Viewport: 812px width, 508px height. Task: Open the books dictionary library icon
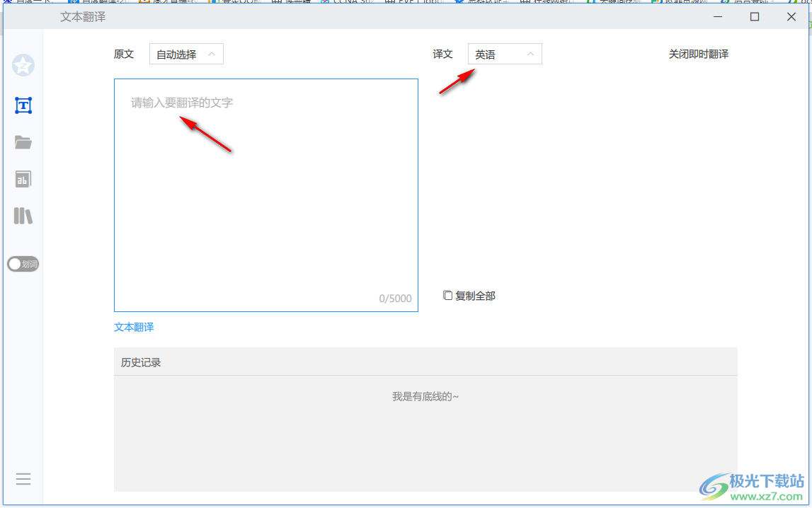[23, 216]
